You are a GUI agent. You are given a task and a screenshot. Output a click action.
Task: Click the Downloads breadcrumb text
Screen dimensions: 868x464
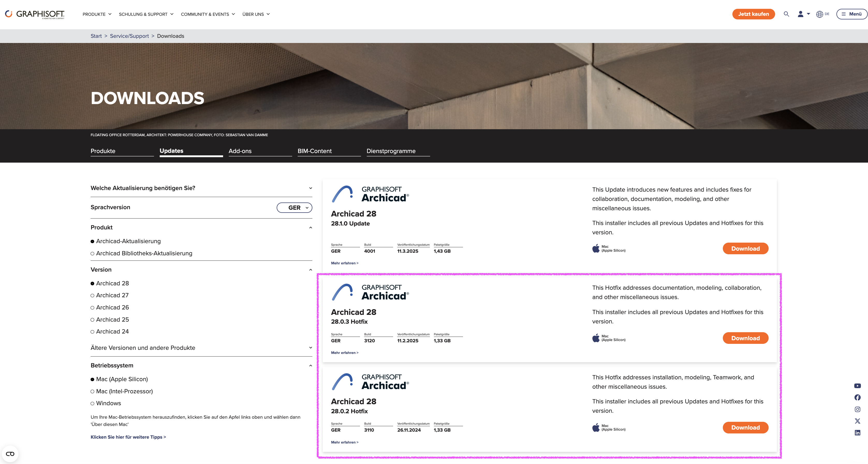171,36
